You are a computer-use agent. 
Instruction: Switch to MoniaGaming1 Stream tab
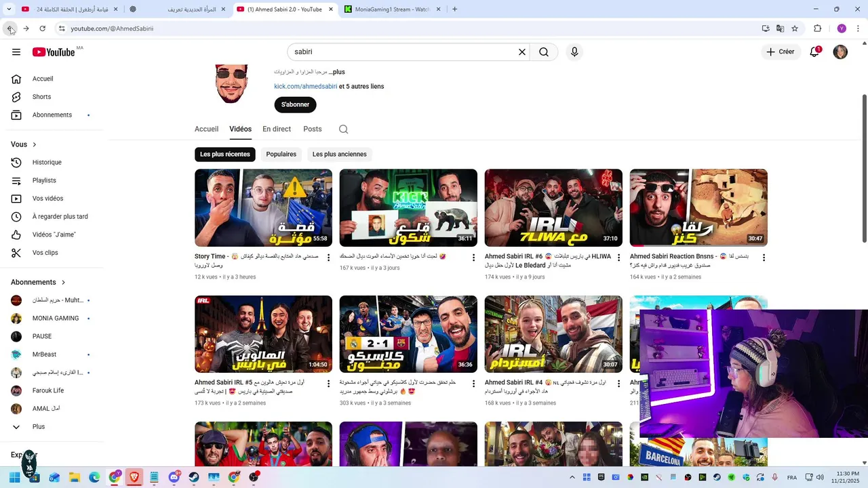(x=393, y=9)
